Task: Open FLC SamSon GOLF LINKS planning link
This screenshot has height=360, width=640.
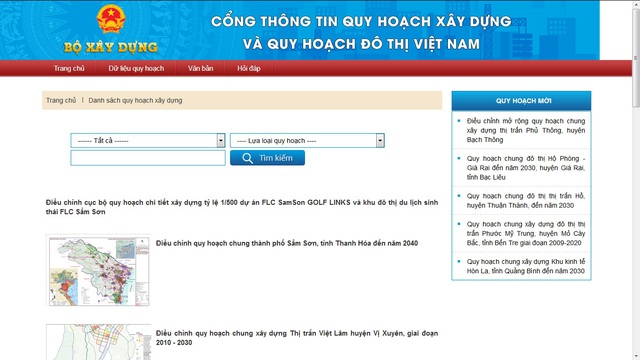Action: [x=242, y=207]
